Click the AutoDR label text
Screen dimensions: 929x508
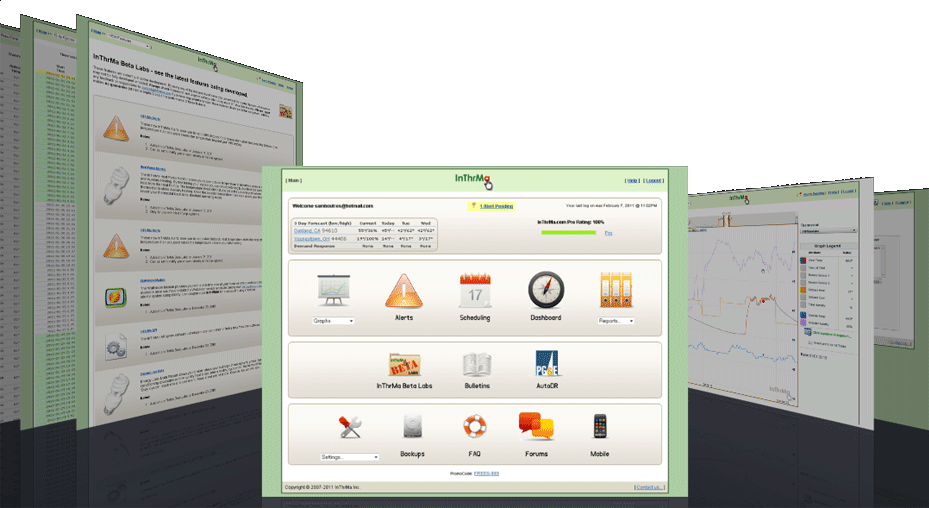coord(547,386)
